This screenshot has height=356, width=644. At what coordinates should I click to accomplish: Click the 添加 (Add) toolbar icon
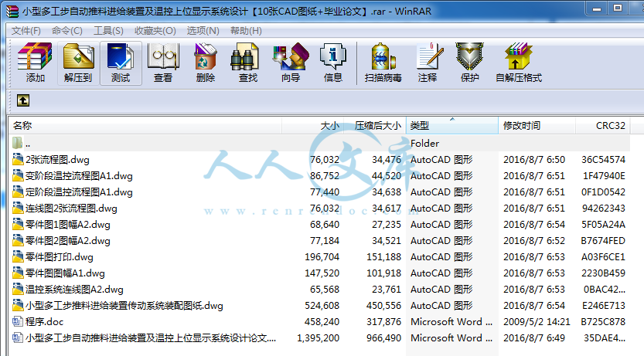(35, 56)
